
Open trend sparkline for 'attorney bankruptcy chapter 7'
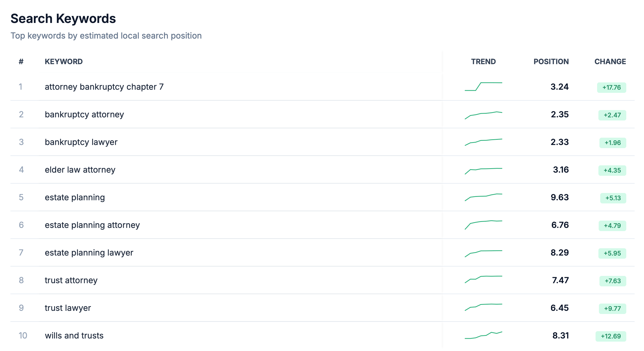tap(484, 87)
